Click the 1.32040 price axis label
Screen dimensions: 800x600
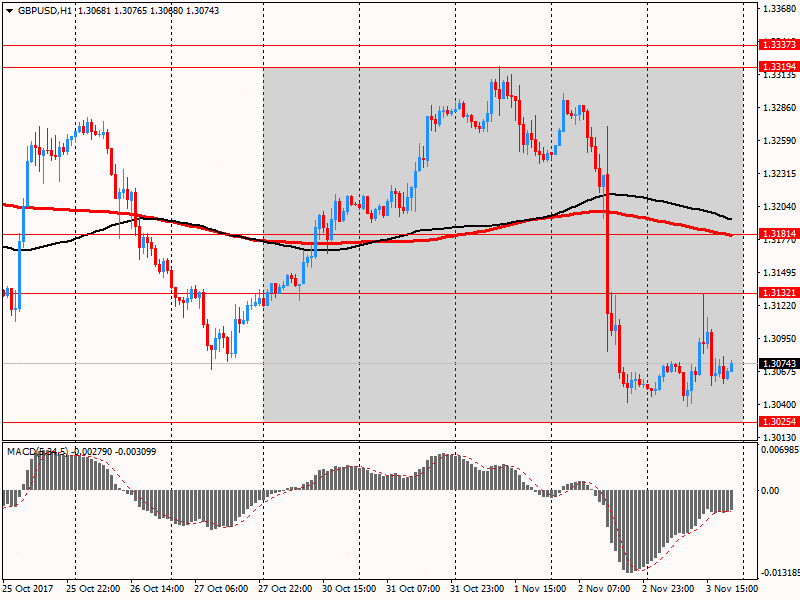pos(780,207)
